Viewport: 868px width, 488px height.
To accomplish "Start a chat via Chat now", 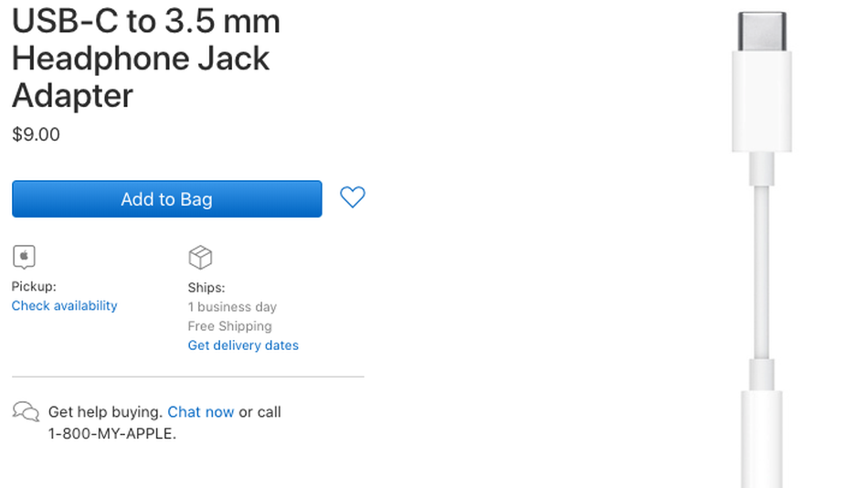I will tap(201, 412).
